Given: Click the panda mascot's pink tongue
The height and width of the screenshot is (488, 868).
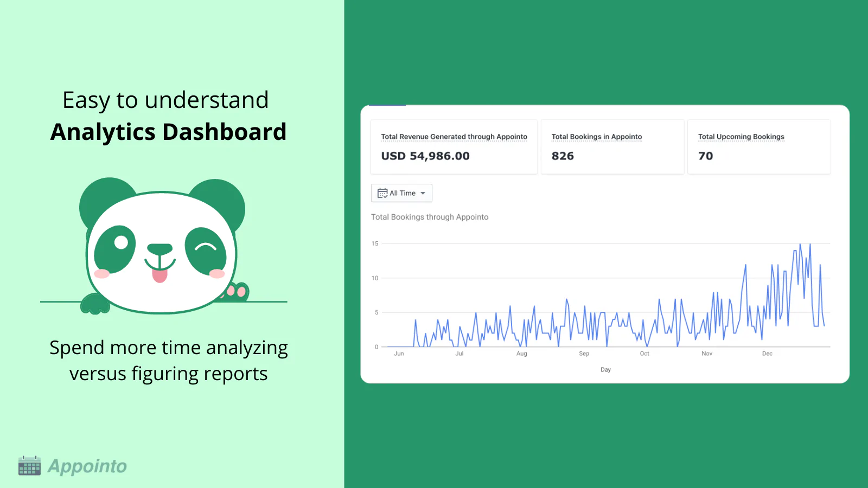Looking at the screenshot, I should pyautogui.click(x=159, y=275).
